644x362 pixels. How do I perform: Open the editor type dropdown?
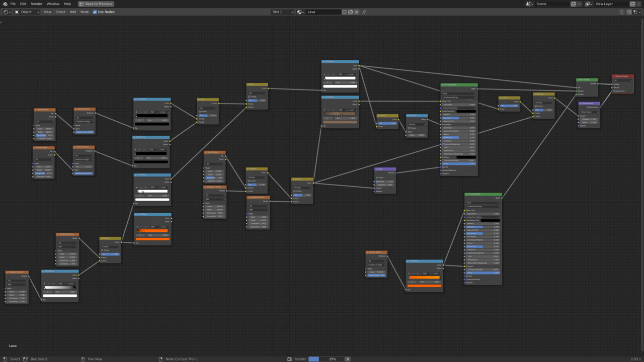coord(7,12)
